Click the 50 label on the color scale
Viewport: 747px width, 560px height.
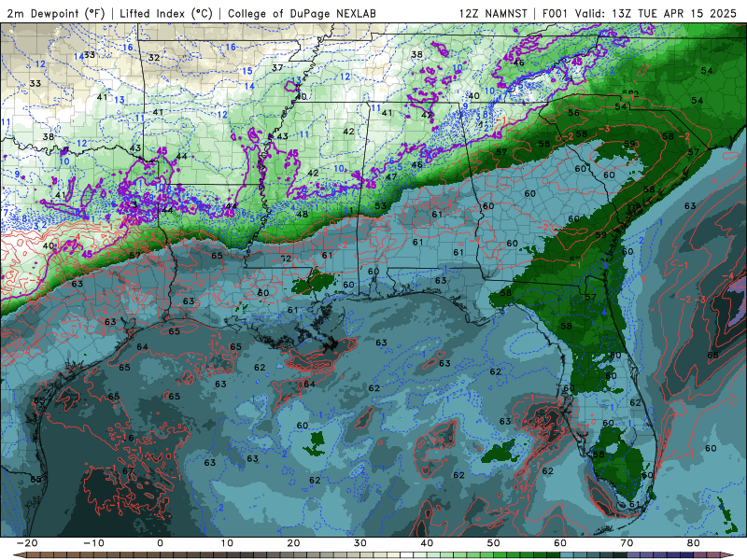[494, 543]
